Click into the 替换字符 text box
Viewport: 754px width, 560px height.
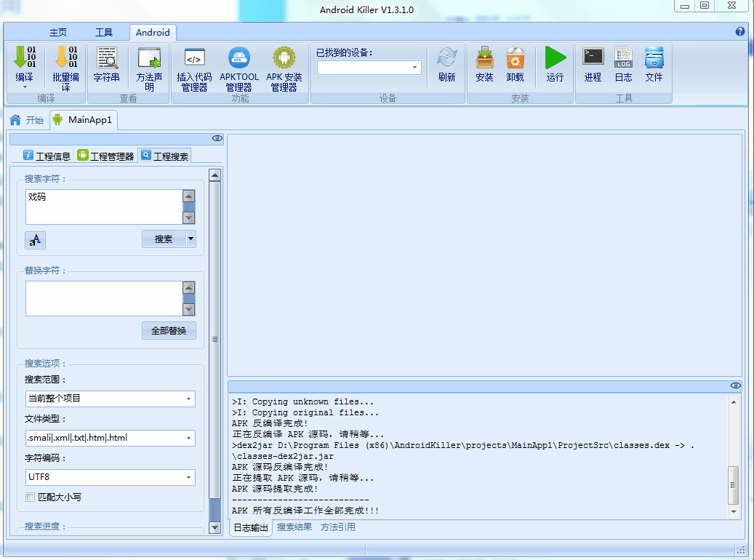pyautogui.click(x=104, y=299)
